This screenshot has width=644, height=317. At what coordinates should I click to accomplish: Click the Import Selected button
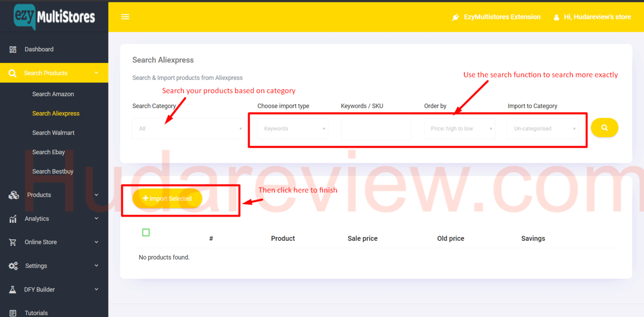tap(167, 198)
